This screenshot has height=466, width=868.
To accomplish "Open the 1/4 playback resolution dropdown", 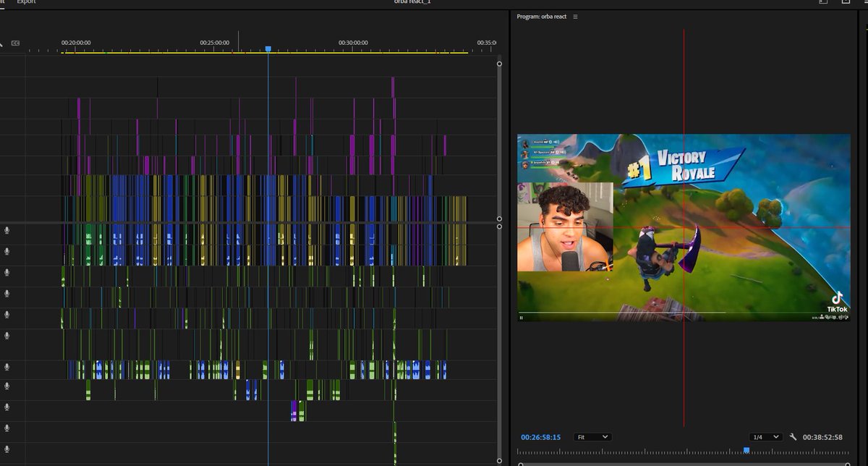I will coord(766,437).
